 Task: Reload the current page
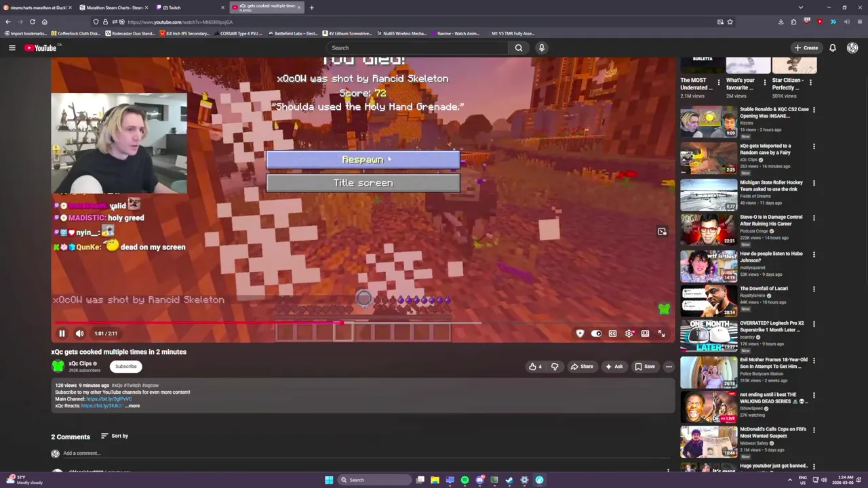coord(32,22)
